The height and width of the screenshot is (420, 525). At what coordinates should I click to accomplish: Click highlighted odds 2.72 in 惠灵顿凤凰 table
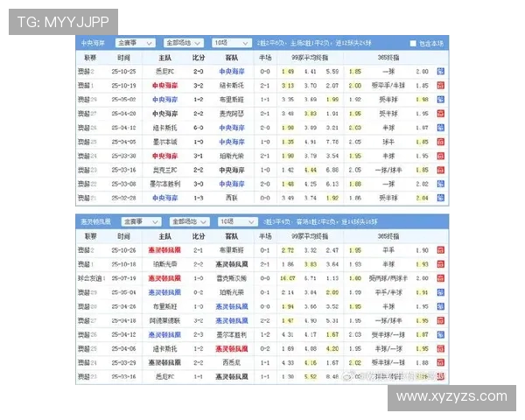click(x=288, y=250)
